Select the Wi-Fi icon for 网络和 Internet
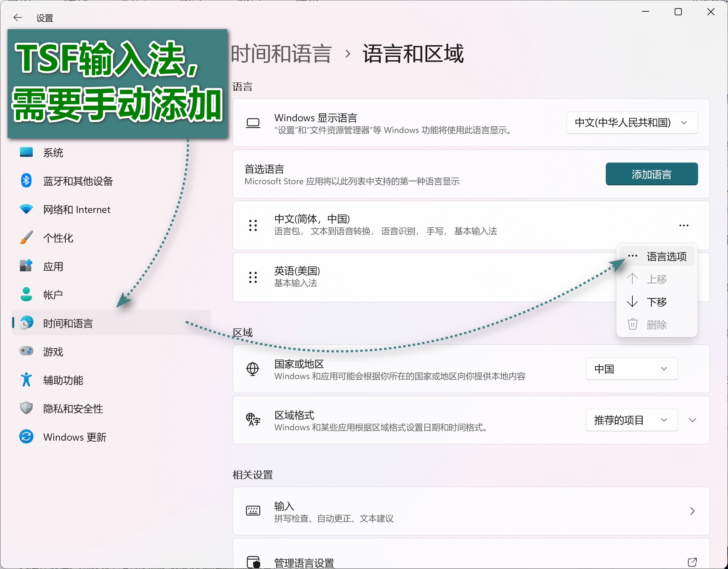This screenshot has width=728, height=569. [x=26, y=209]
